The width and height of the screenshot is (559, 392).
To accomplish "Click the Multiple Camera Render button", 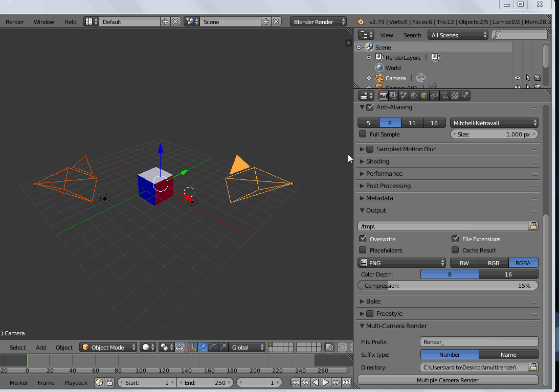I will click(x=448, y=380).
